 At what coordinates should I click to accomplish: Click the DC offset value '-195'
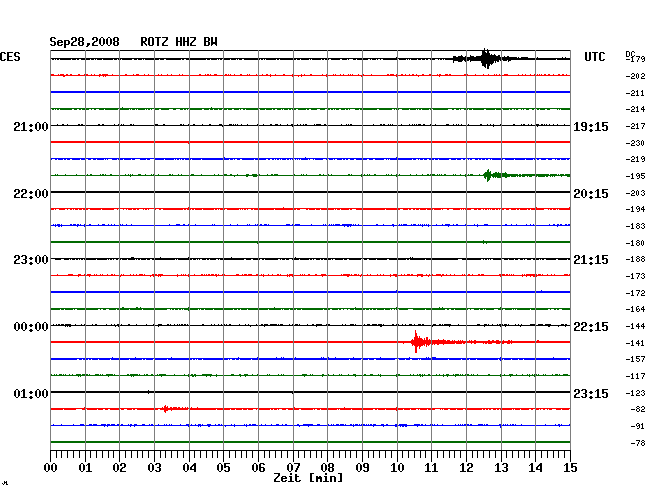pyautogui.click(x=635, y=176)
